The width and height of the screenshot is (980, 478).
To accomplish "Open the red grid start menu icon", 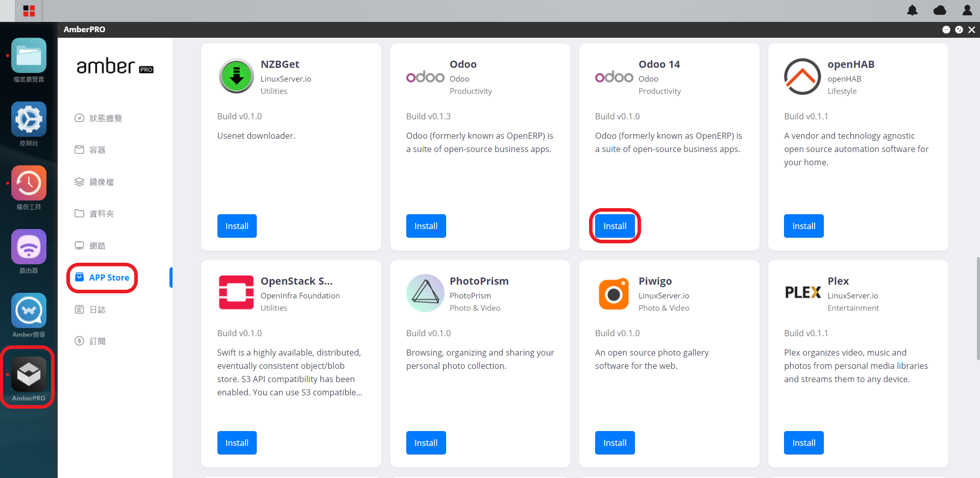I will click(x=29, y=11).
